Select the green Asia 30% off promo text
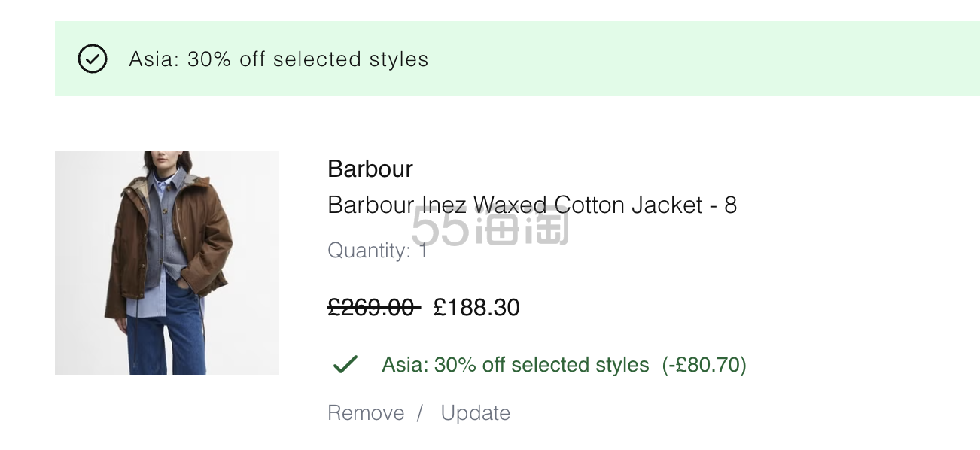The height and width of the screenshot is (450, 980). tap(515, 365)
